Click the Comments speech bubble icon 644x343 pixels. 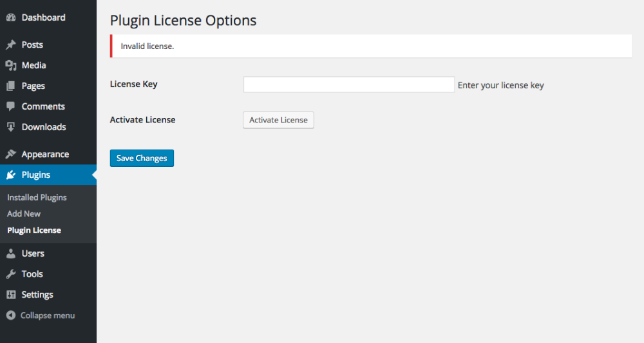[x=11, y=106]
